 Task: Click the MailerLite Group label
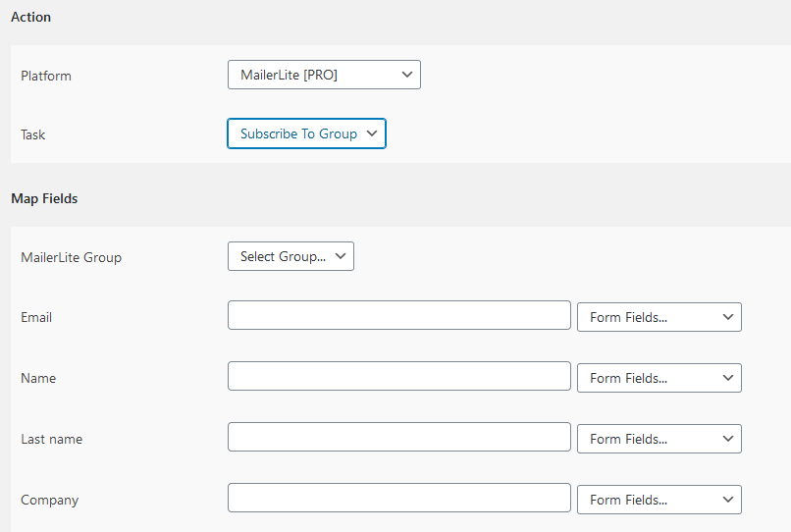pos(71,257)
